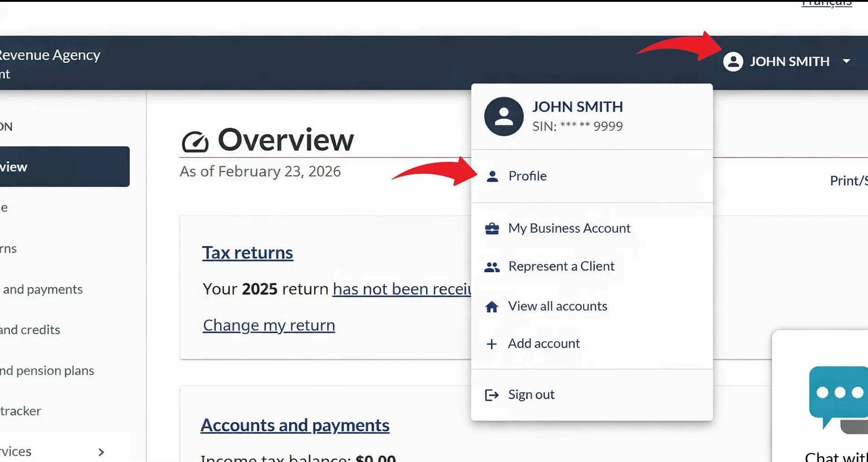The image size is (868, 462).
Task: Switch language with the Français link
Action: click(826, 4)
